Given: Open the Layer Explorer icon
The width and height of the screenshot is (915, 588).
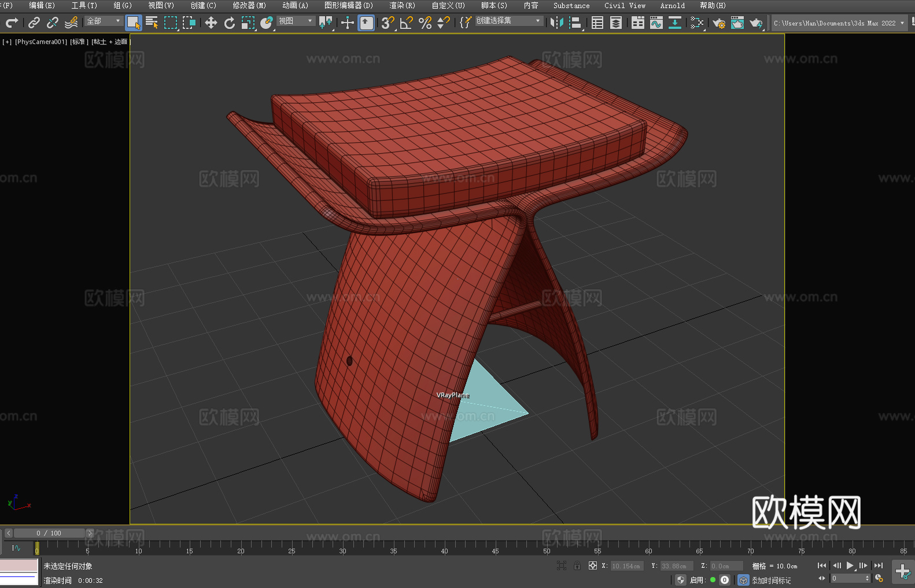Looking at the screenshot, I should (616, 23).
